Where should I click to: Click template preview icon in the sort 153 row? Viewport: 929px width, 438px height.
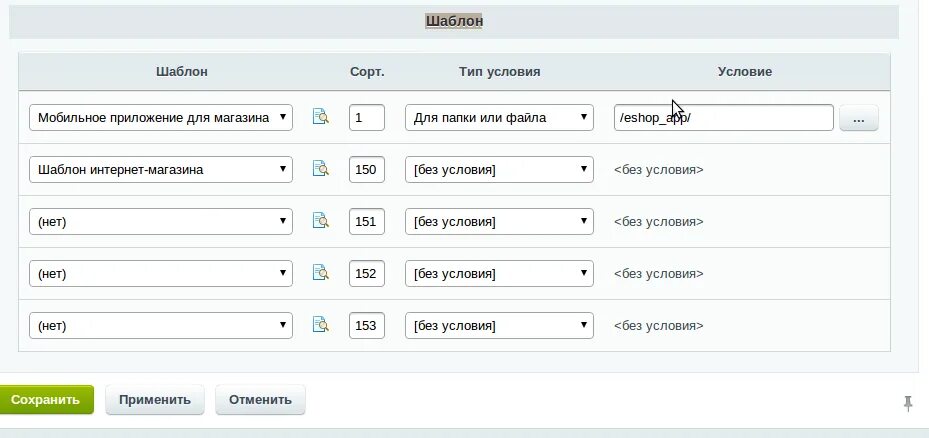point(320,325)
